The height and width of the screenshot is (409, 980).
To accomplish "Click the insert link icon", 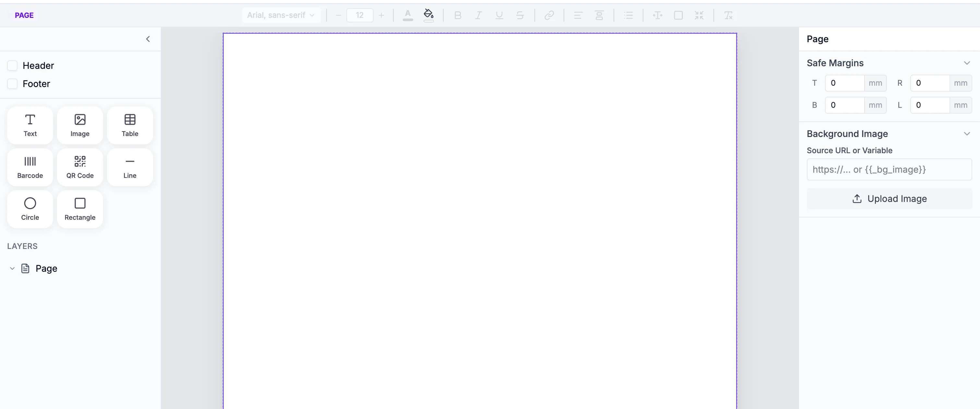I will (549, 15).
